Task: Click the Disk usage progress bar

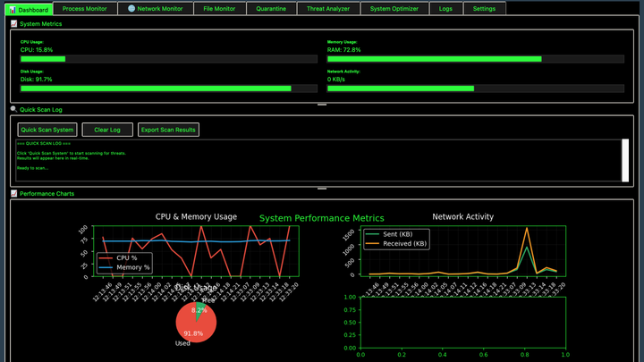Action: tap(168, 88)
